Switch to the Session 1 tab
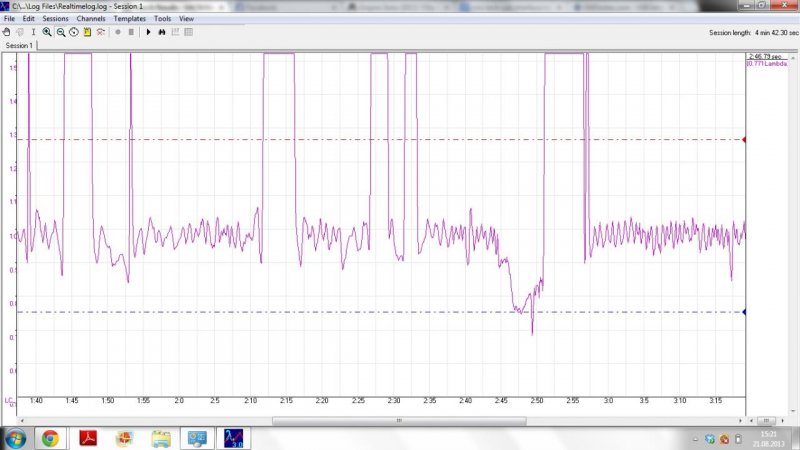The height and width of the screenshot is (450, 800). [x=19, y=46]
